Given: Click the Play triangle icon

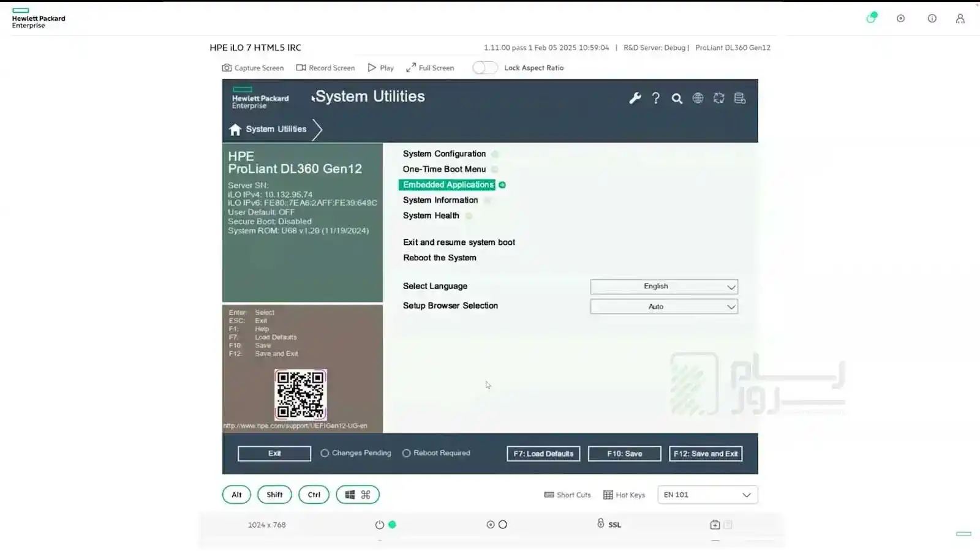Looking at the screenshot, I should [x=372, y=68].
